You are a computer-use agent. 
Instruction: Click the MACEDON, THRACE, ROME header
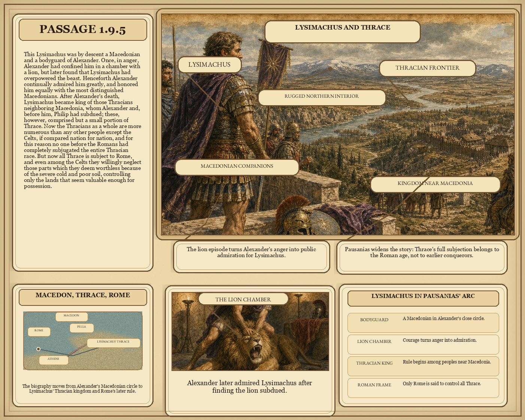[x=83, y=297]
